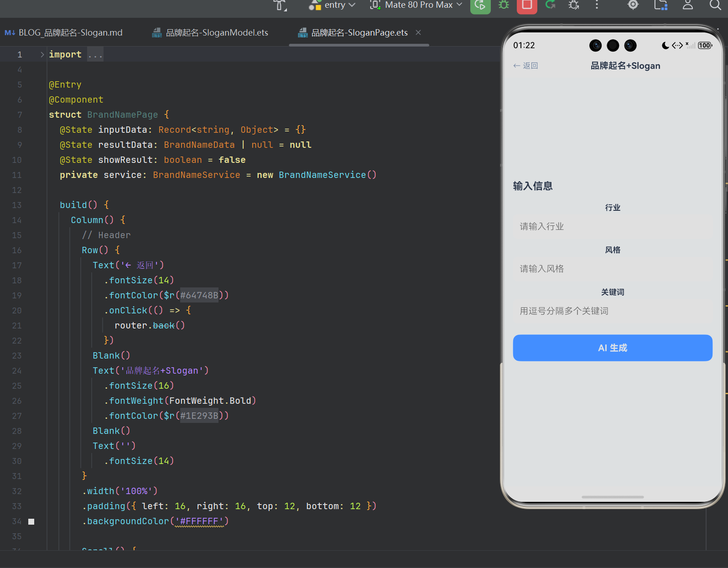Click the attach debugger to process icon
Screen dimensions: 728x568
tap(574, 5)
